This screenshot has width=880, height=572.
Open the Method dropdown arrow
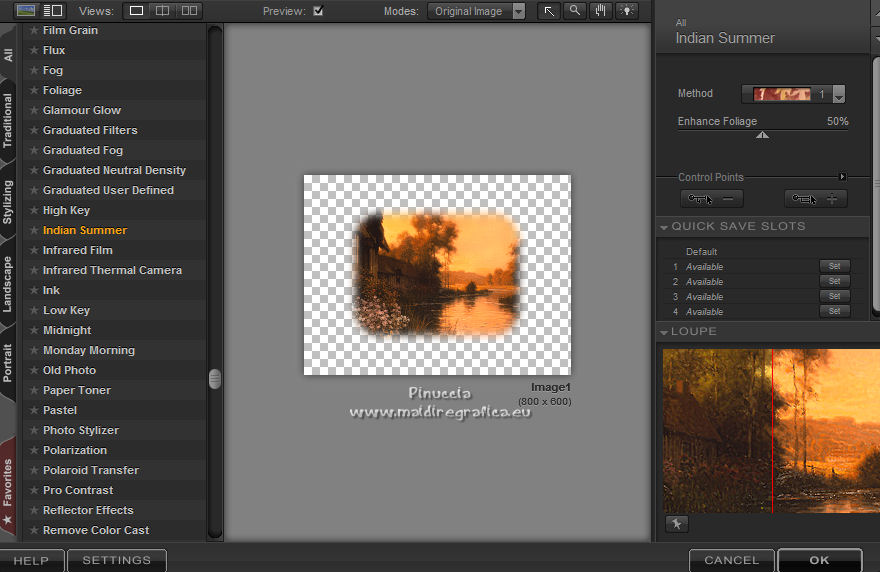[838, 94]
